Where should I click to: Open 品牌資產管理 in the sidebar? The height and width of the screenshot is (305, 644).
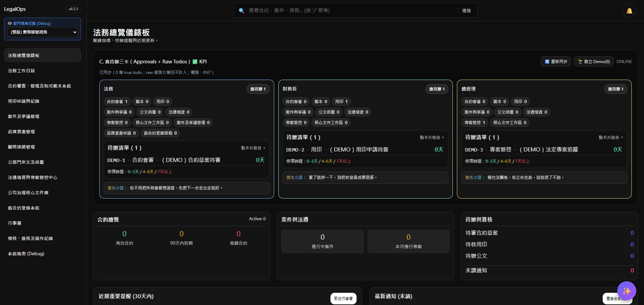(42, 131)
